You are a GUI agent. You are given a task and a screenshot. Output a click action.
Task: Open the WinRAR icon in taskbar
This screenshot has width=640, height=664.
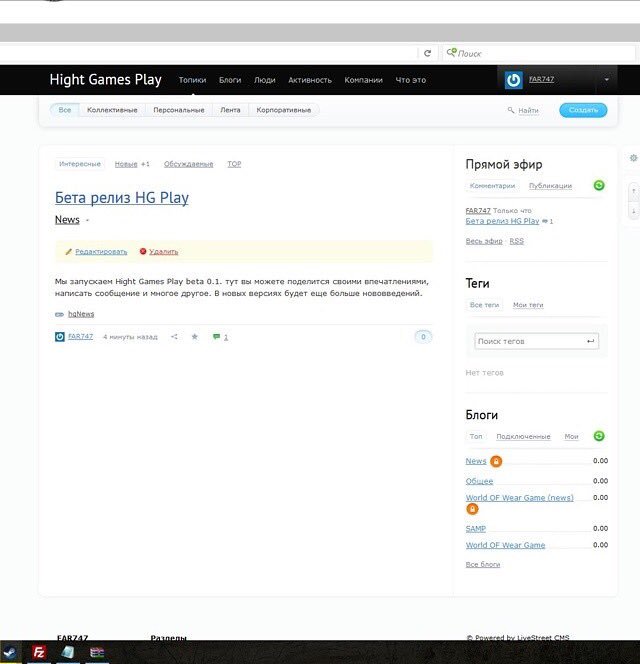pos(97,653)
